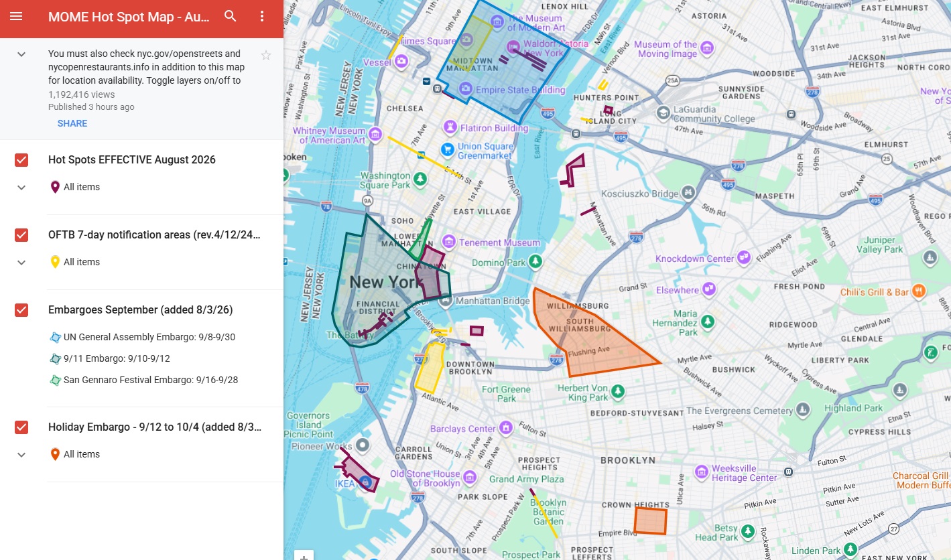Click Old Stone House of Brooklyn pin
The width and height of the screenshot is (951, 560).
tap(470, 478)
